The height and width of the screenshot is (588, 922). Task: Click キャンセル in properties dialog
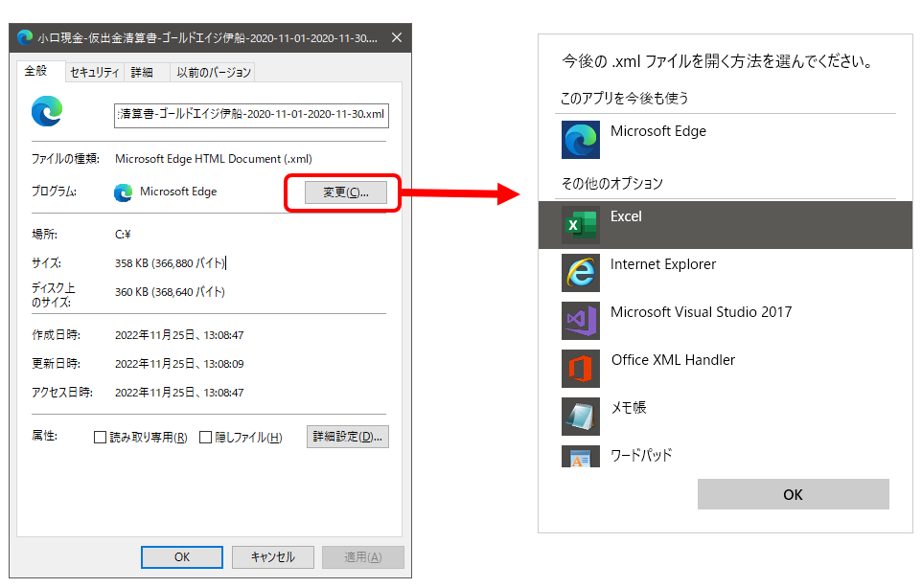click(x=272, y=557)
